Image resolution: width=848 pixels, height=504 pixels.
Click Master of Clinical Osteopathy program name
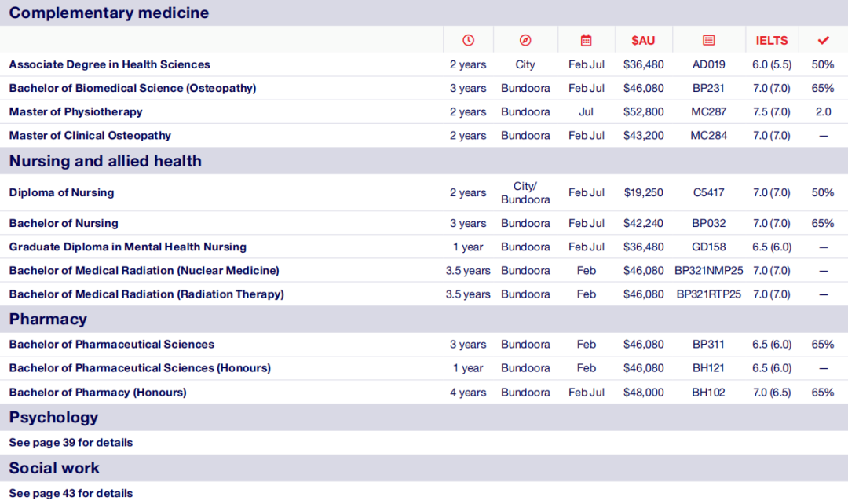[x=90, y=135]
